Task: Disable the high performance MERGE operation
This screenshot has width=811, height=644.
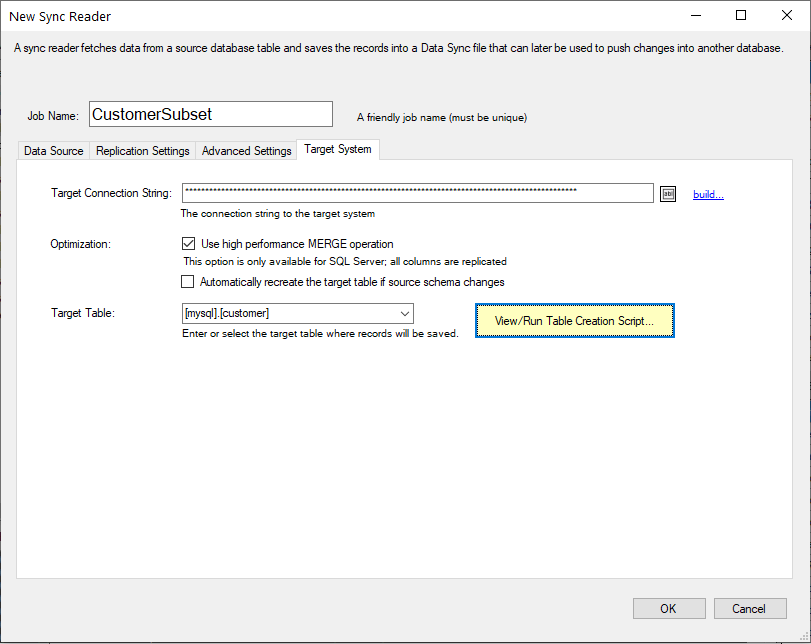Action: tap(188, 243)
